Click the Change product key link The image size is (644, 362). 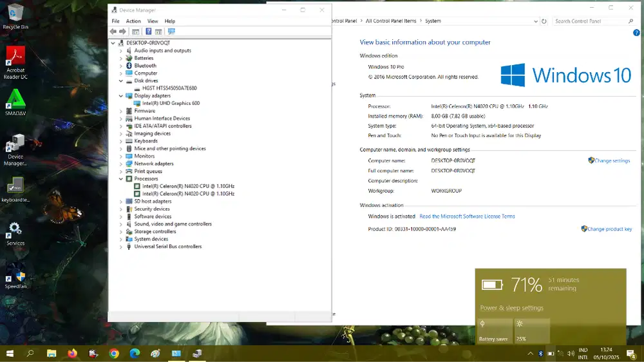point(609,229)
